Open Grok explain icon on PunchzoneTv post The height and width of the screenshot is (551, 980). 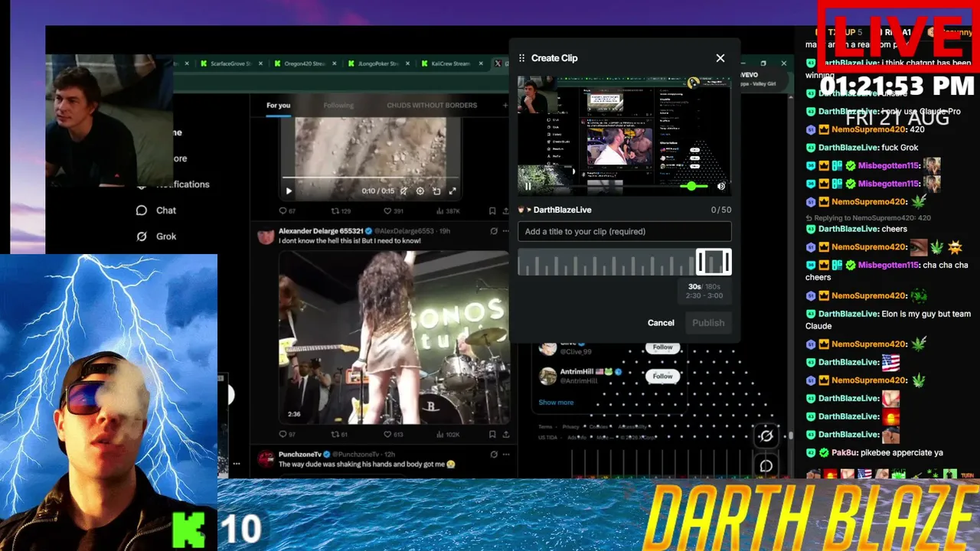click(x=494, y=455)
